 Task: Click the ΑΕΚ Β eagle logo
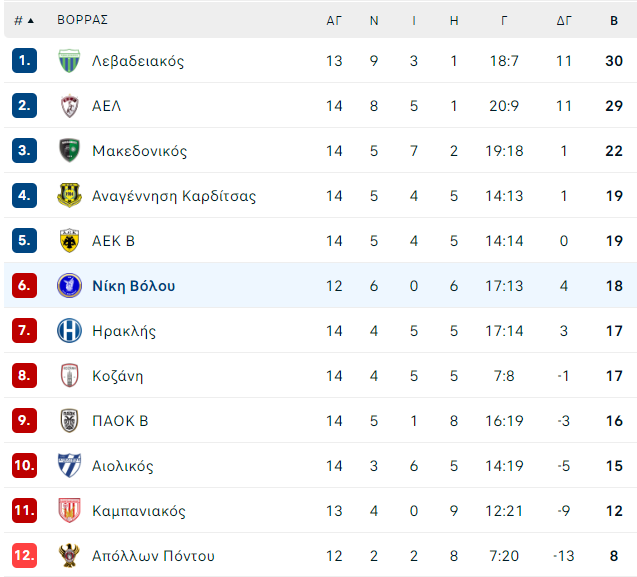[69, 241]
